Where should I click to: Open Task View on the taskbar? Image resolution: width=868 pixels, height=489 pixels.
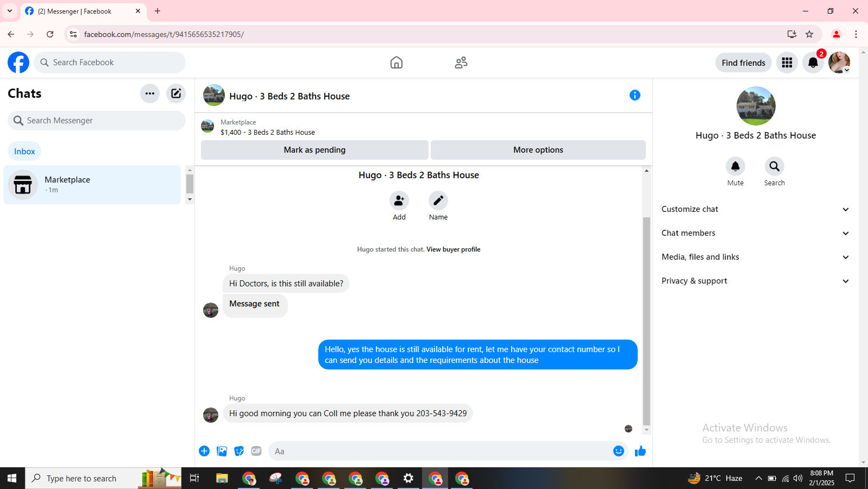coord(194,478)
